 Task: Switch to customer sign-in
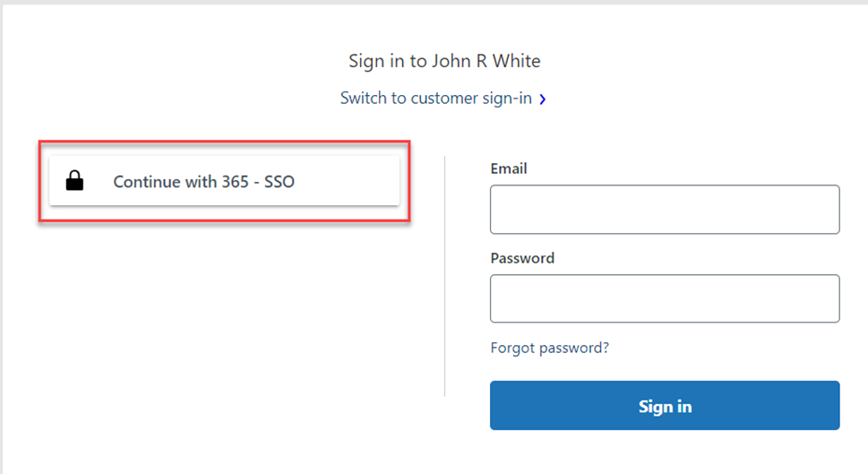pos(436,99)
